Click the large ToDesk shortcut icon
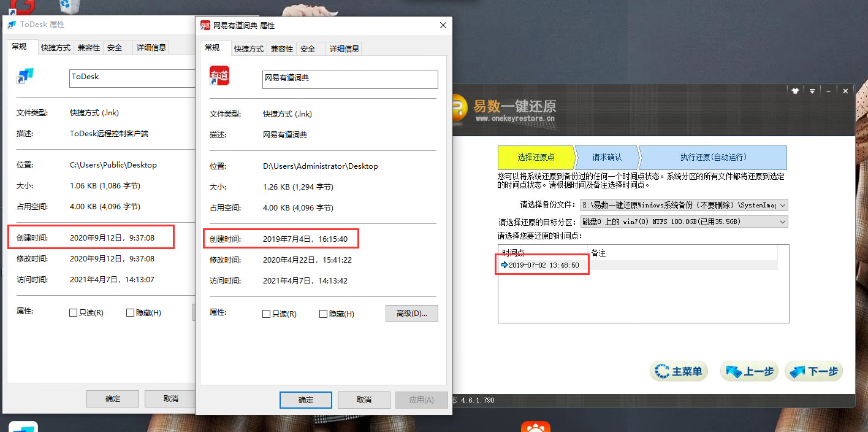868x432 pixels. coord(26,76)
